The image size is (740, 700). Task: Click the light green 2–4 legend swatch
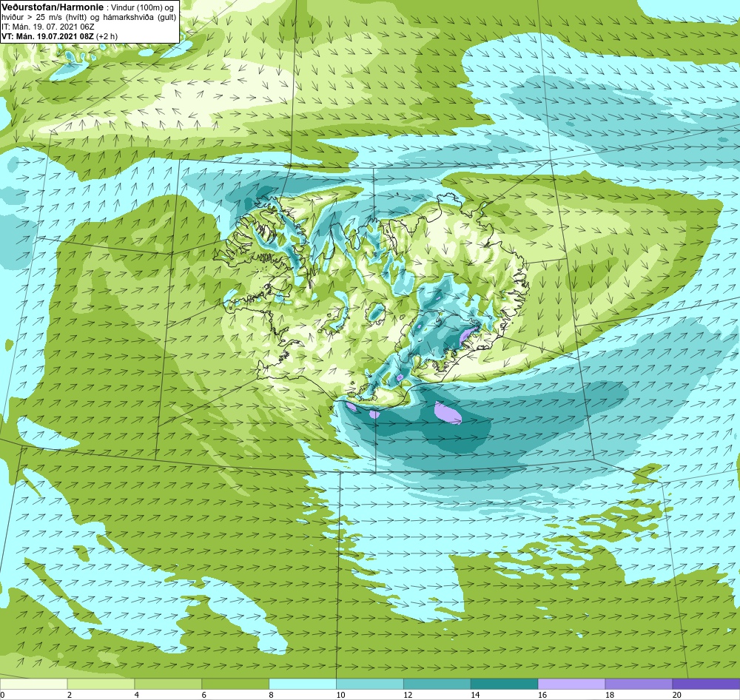(101, 684)
